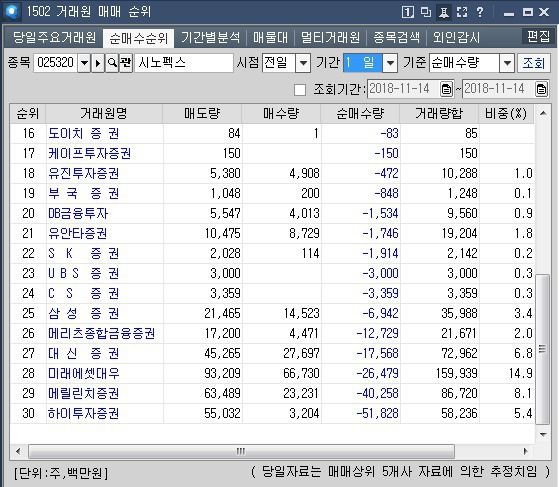
Task: Click volume total 159,939
Action: (x=456, y=373)
